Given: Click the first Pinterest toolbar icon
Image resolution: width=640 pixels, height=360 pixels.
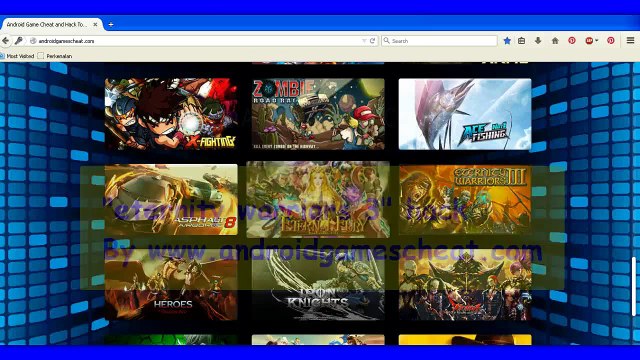Looking at the screenshot, I should point(572,40).
